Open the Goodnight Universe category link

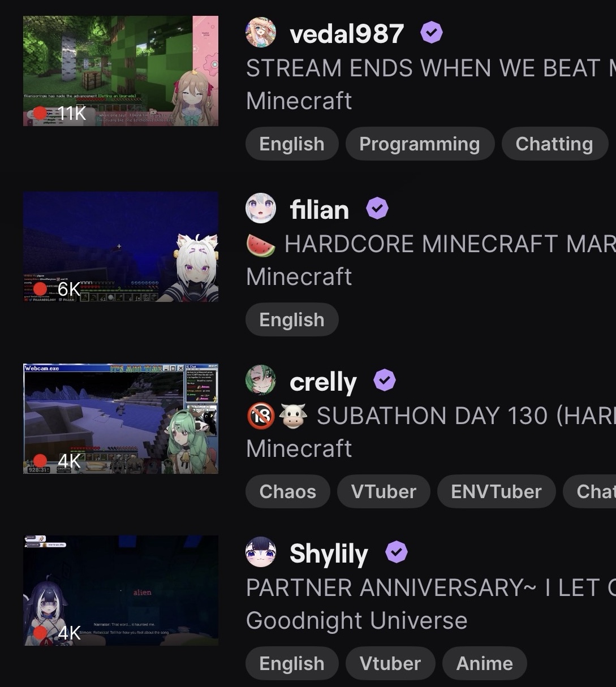[357, 620]
